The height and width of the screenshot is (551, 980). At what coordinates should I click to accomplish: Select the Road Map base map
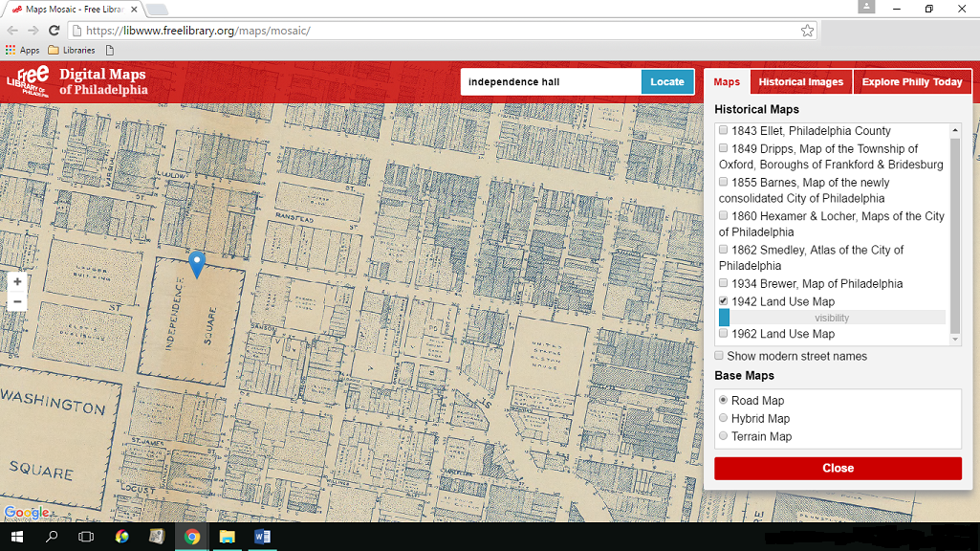click(723, 400)
